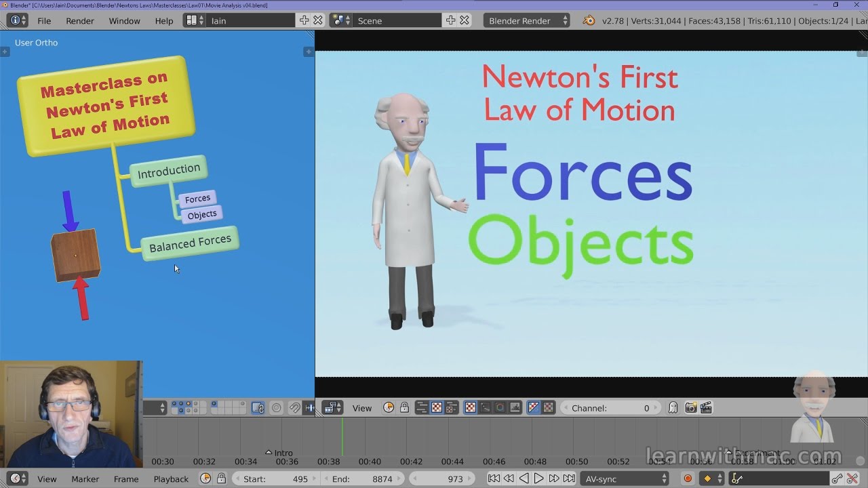This screenshot has height=488, width=868.
Task: Click the Introduction node in 3D view
Action: (169, 171)
